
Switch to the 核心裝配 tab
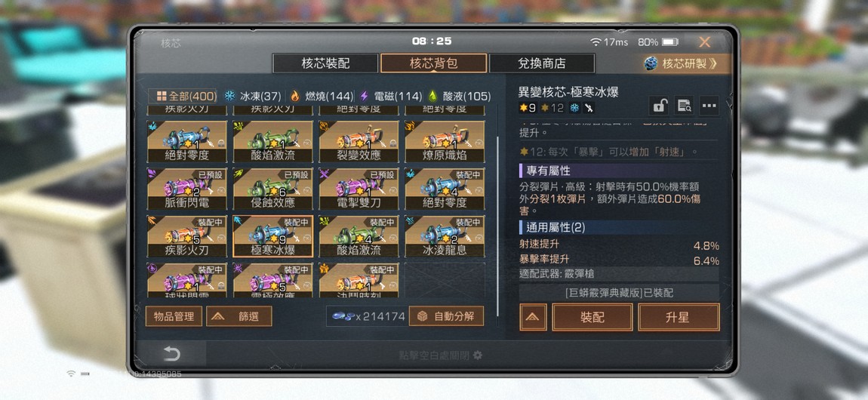click(325, 63)
